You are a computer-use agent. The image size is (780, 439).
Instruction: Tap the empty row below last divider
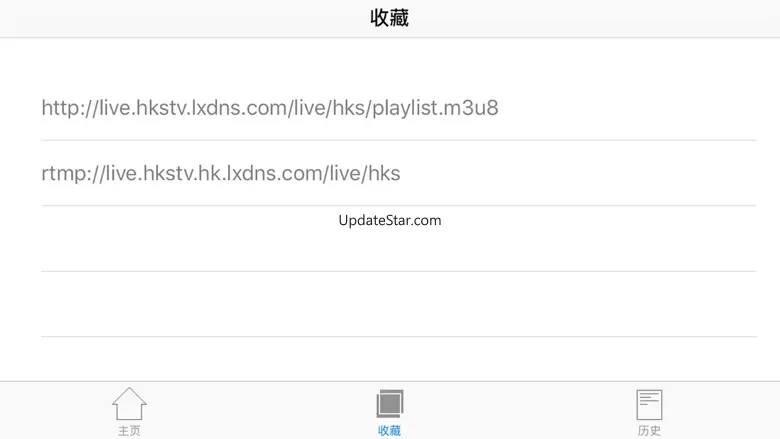[x=398, y=359]
